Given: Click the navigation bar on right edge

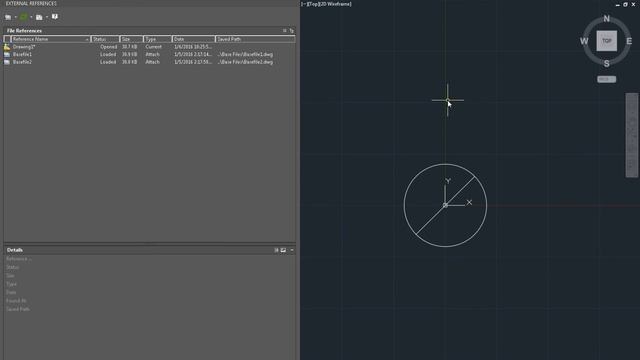Looking at the screenshot, I should 631,135.
